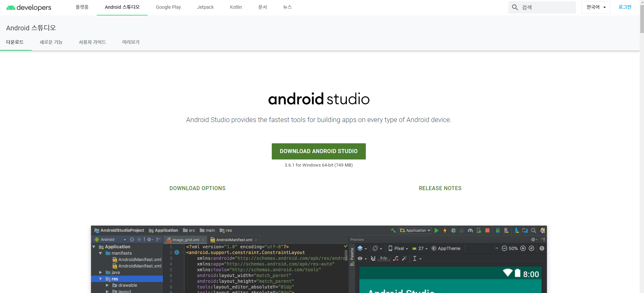Expand the java folder node
Viewport: 644px width, 293px height.
[x=100, y=272]
